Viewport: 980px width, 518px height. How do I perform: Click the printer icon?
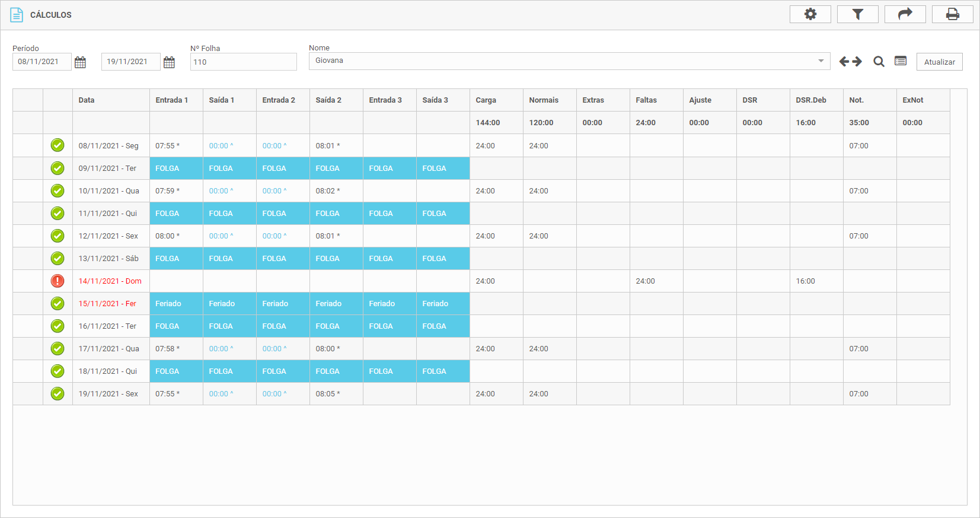tap(952, 14)
